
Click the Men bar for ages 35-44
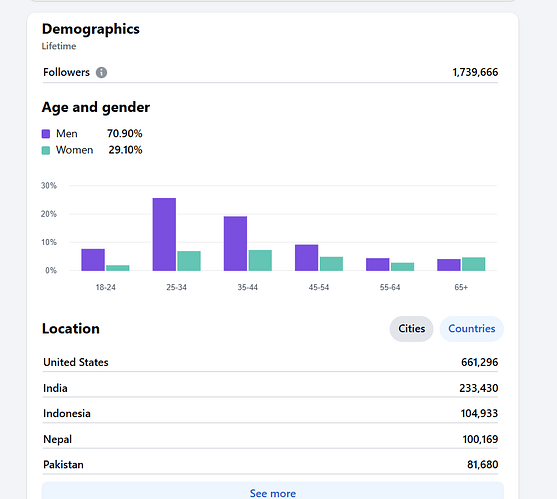pyautogui.click(x=235, y=244)
